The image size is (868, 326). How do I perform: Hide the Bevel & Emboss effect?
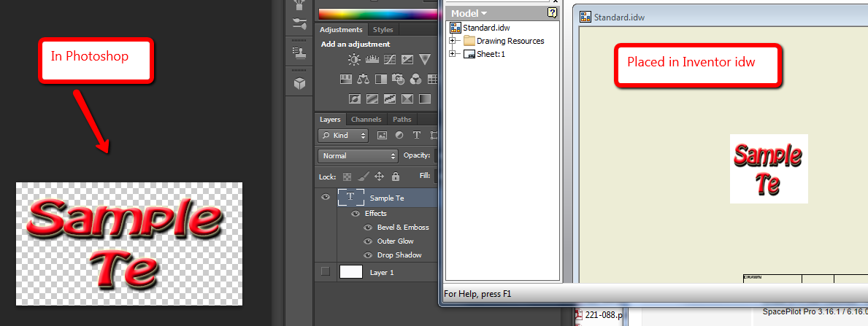(368, 228)
